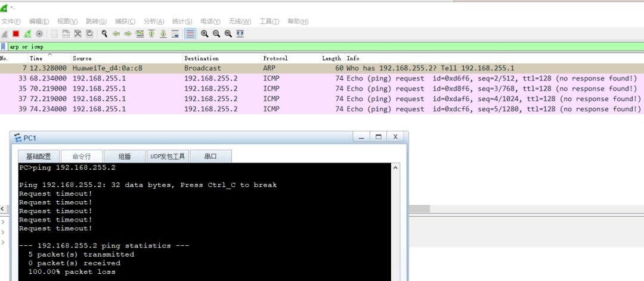The image size is (644, 281).
Task: Open the 编辑(E) menu
Action: click(39, 21)
